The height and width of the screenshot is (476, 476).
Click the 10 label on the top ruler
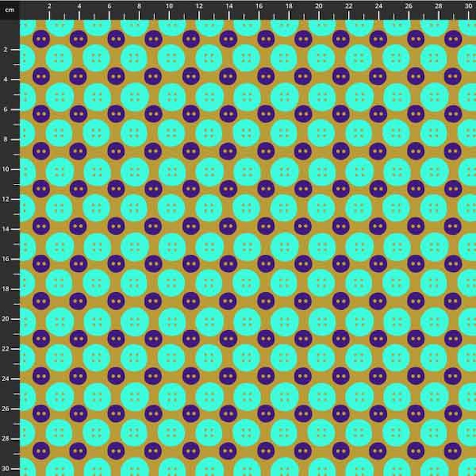[169, 6]
